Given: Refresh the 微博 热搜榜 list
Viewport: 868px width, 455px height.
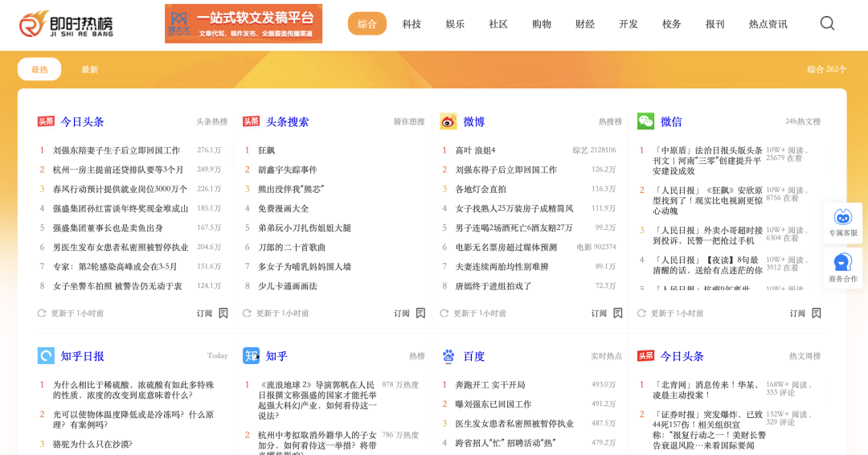Looking at the screenshot, I should [444, 314].
